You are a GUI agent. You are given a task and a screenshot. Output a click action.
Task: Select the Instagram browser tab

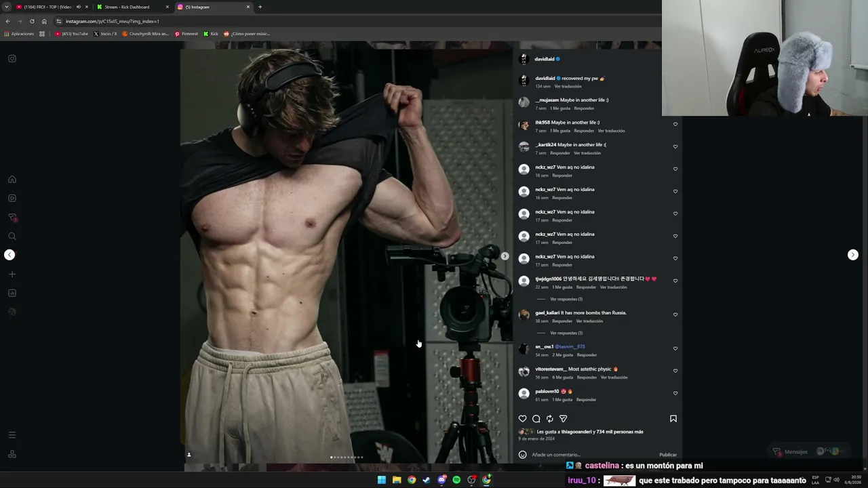(x=214, y=7)
